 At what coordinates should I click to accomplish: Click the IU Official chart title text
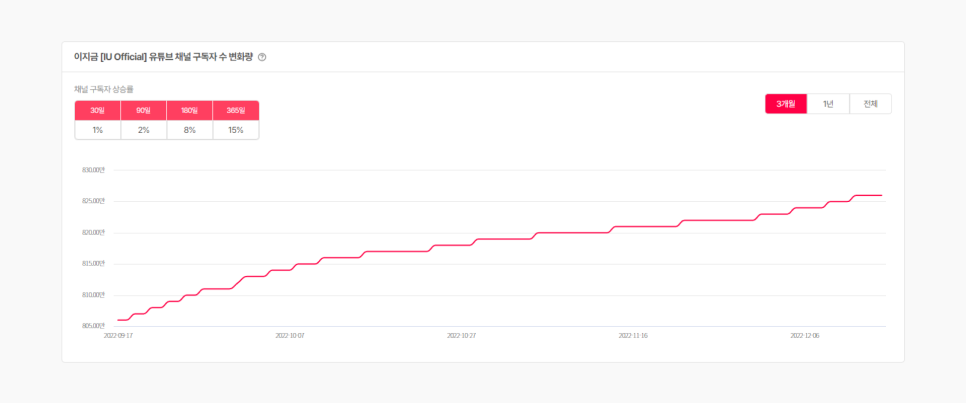(x=163, y=57)
